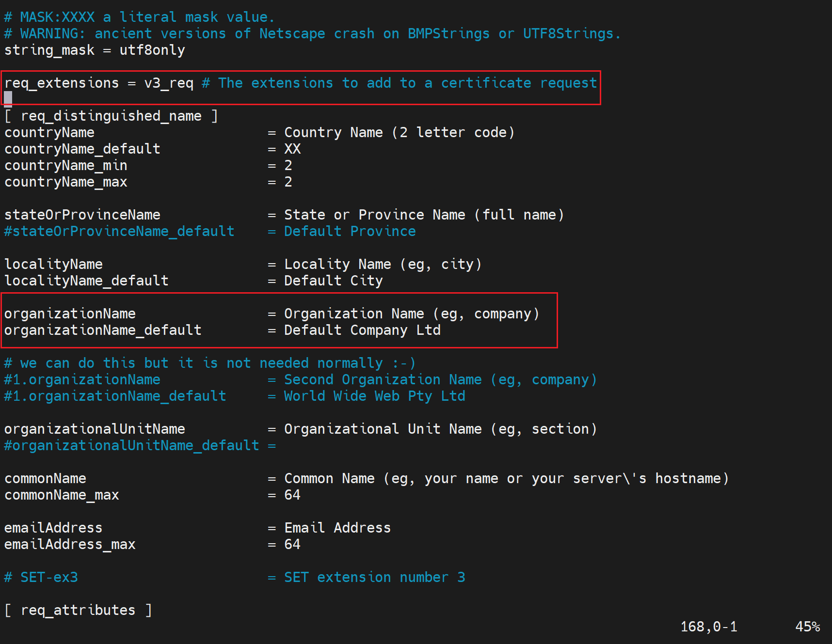This screenshot has height=644, width=832.
Task: Click the localityName_default key
Action: pos(86,281)
